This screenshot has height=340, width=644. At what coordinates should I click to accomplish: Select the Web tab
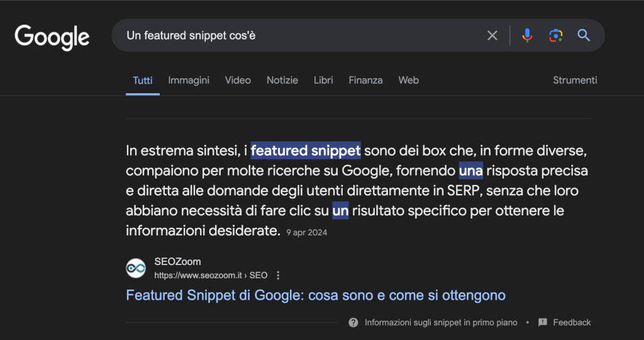point(408,80)
